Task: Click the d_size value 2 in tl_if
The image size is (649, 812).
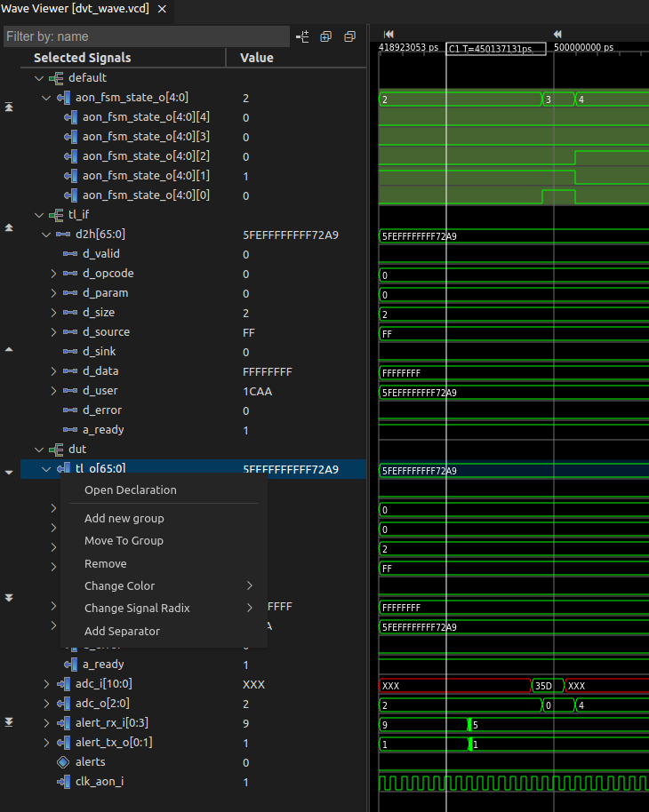Action: pyautogui.click(x=245, y=314)
